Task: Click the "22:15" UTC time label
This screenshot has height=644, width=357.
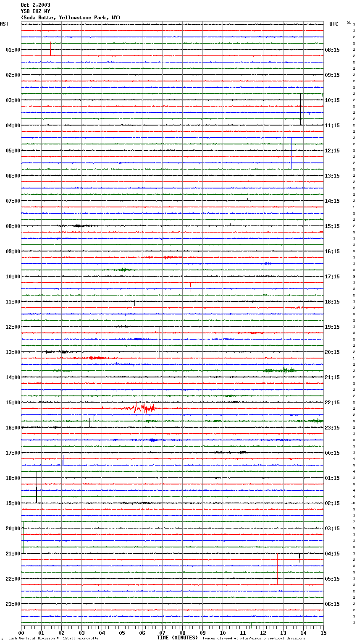Action: 332,403
